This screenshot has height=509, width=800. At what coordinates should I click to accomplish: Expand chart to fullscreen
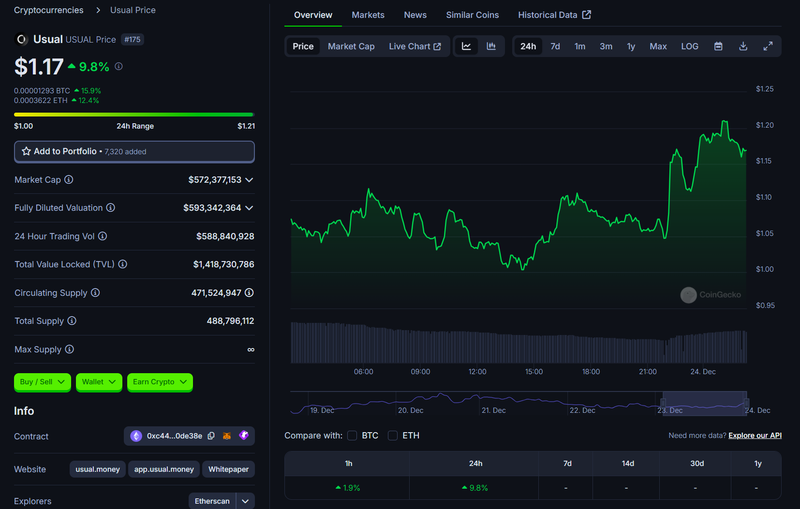(768, 46)
